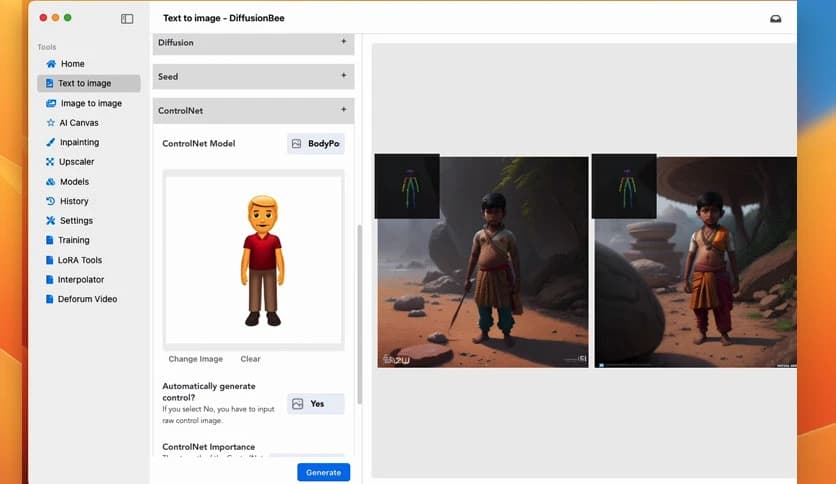Collapse the ControlNet section
836x484 pixels.
click(343, 110)
